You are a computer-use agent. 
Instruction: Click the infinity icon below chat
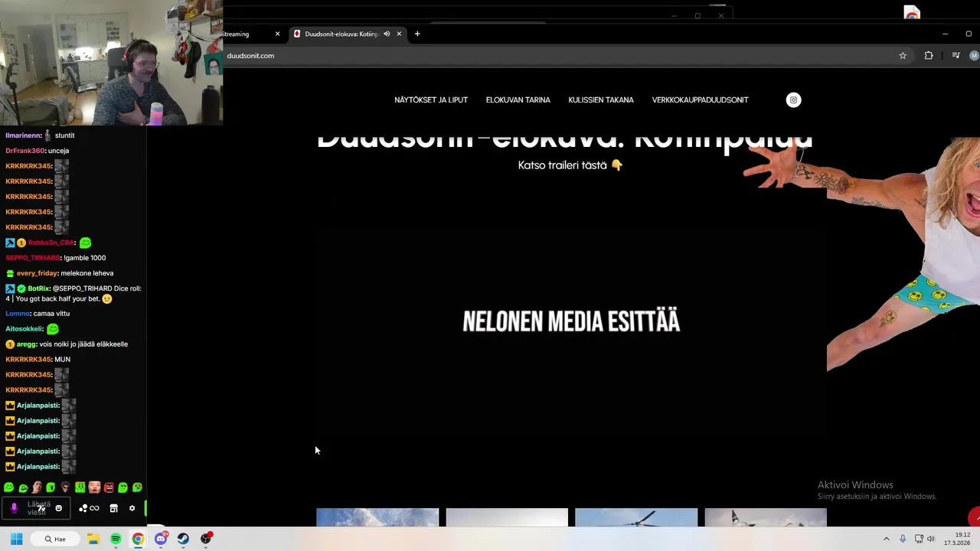[x=94, y=508]
